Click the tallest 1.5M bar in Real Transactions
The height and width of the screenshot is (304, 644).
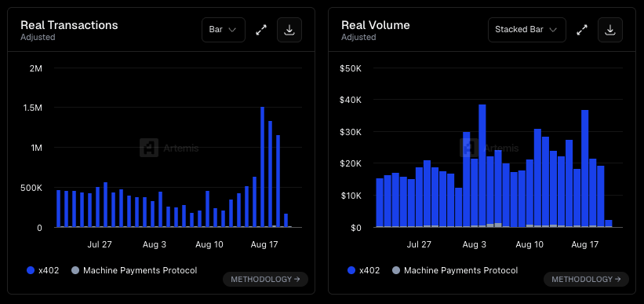pyautogui.click(x=263, y=167)
